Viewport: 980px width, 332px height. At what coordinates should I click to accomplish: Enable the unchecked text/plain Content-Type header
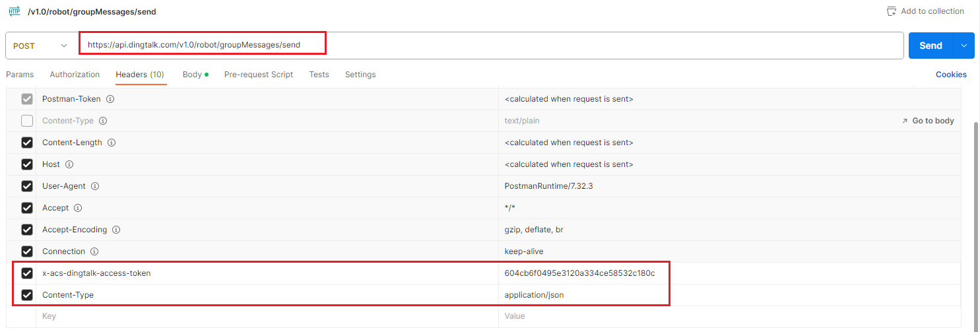[x=27, y=121]
